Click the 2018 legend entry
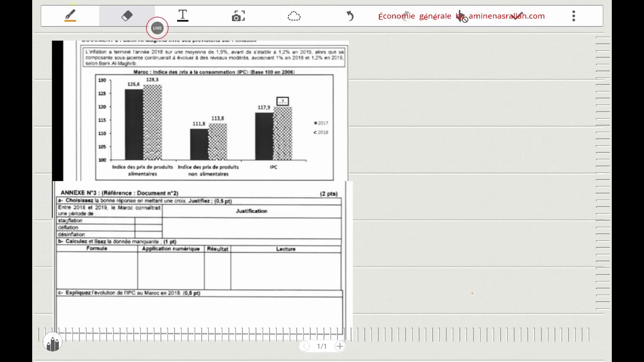Image resolution: width=644 pixels, height=362 pixels. (321, 133)
